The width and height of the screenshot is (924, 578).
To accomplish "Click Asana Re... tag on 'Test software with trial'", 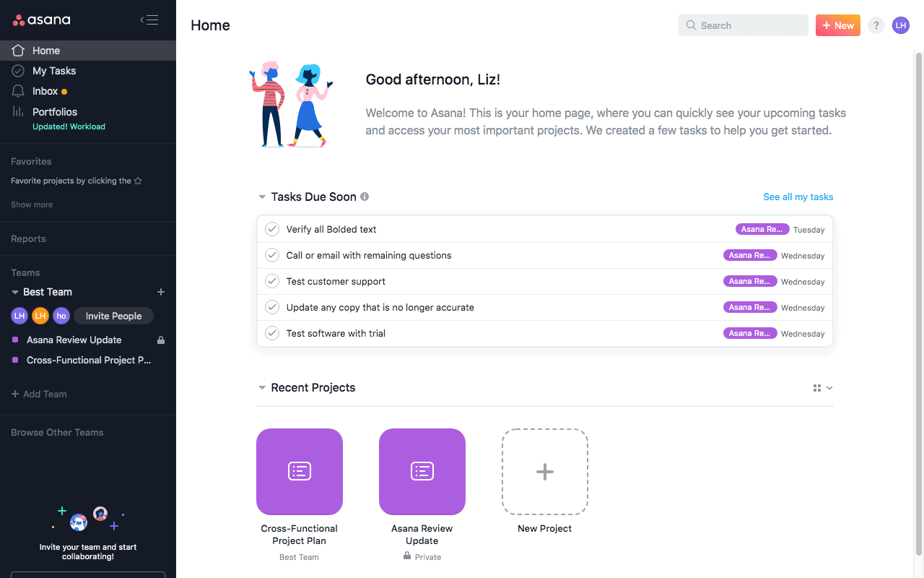I will pyautogui.click(x=750, y=333).
